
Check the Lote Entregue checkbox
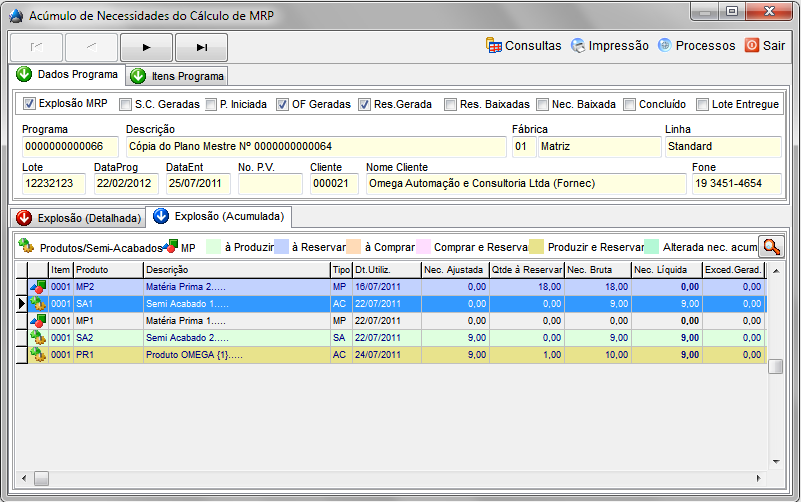point(703,104)
